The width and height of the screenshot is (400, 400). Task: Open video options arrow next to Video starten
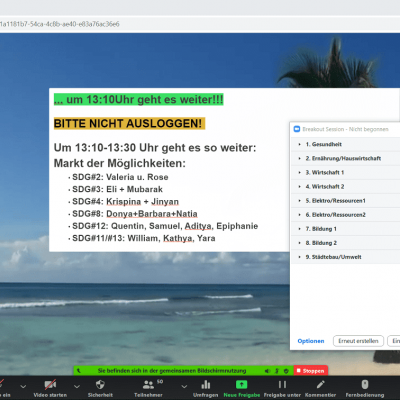[x=77, y=386]
